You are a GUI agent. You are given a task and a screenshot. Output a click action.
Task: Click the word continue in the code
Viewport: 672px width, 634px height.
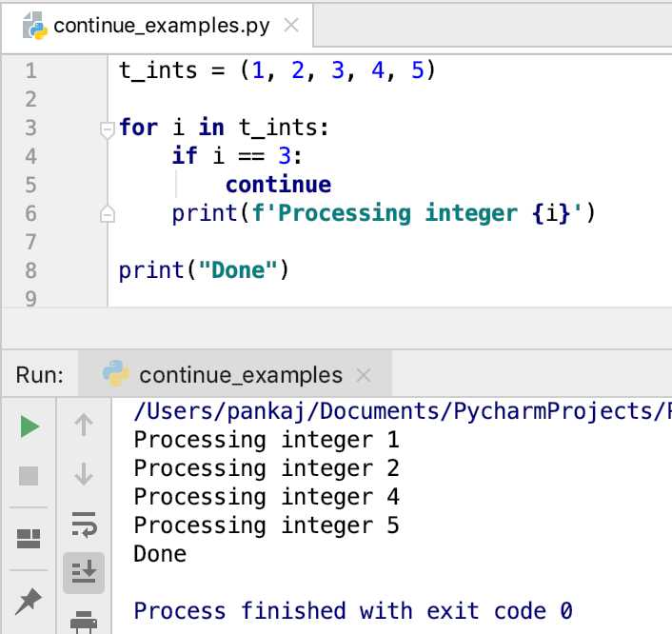coord(278,185)
